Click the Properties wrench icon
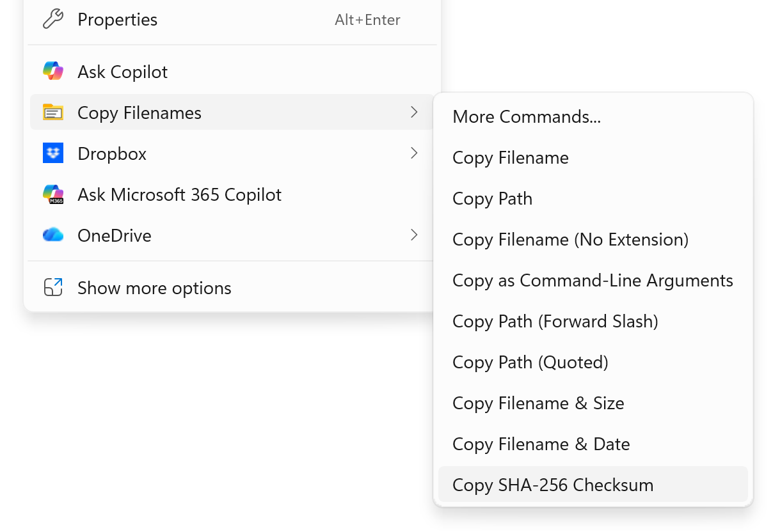773x532 pixels. 53,19
